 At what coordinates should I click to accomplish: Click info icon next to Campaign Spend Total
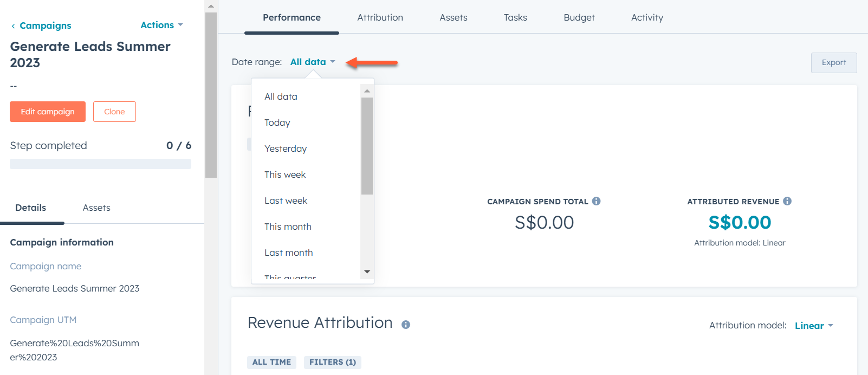[x=596, y=201]
